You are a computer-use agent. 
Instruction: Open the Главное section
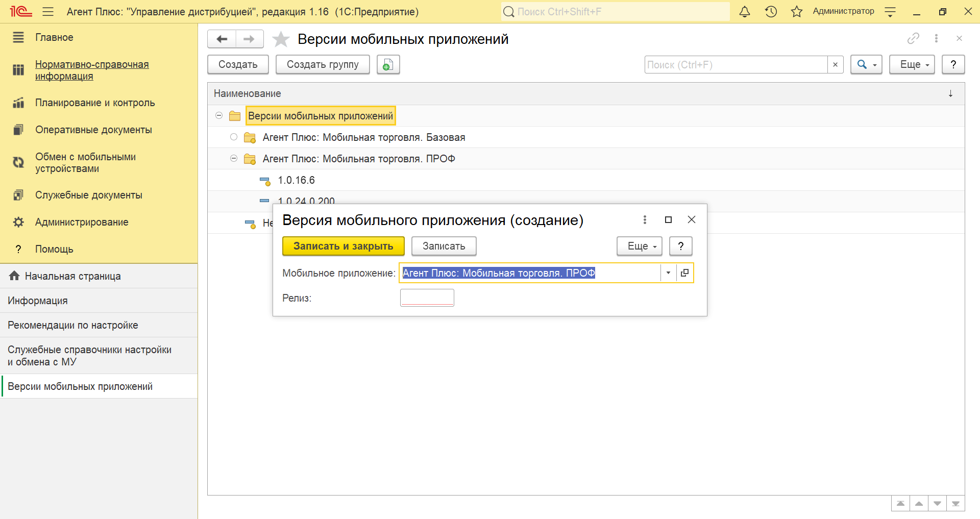pos(54,37)
